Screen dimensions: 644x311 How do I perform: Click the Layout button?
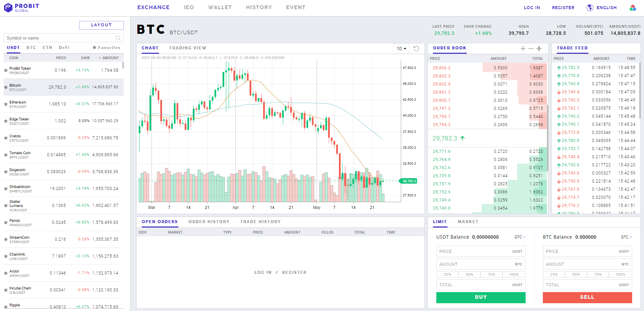coord(101,25)
